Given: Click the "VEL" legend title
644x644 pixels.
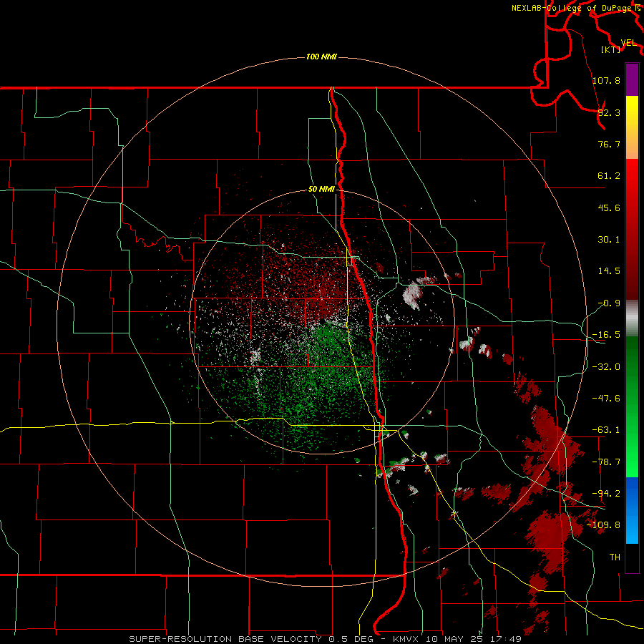Looking at the screenshot, I should [x=629, y=43].
